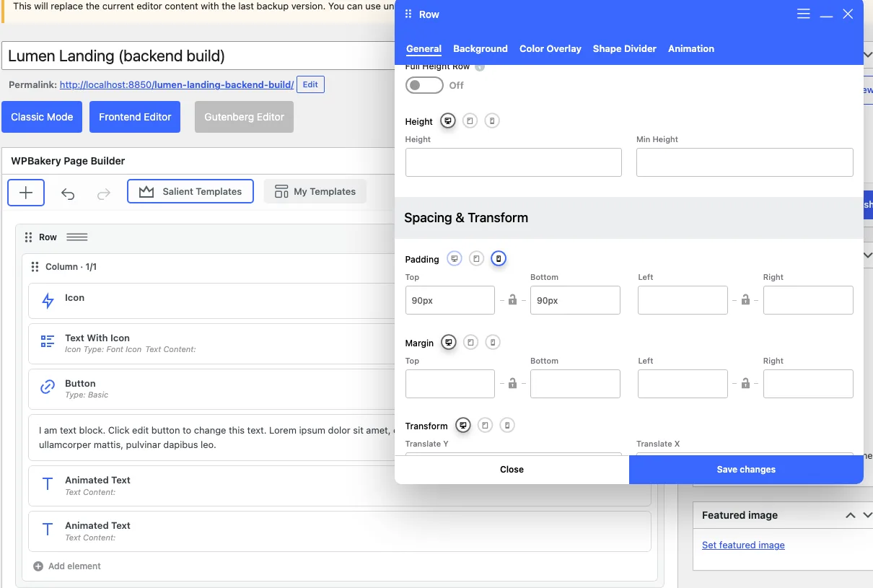Edit the permalink slug

[310, 84]
